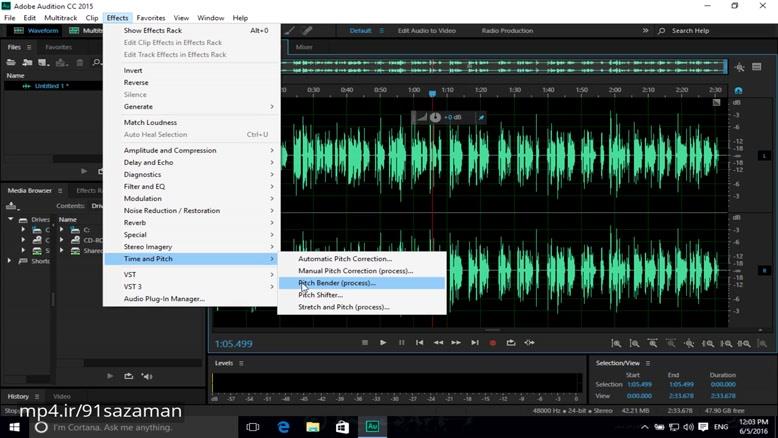Zoom in amplitude icon
Image resolution: width=778 pixels, height=438 pixels.
[x=616, y=343]
